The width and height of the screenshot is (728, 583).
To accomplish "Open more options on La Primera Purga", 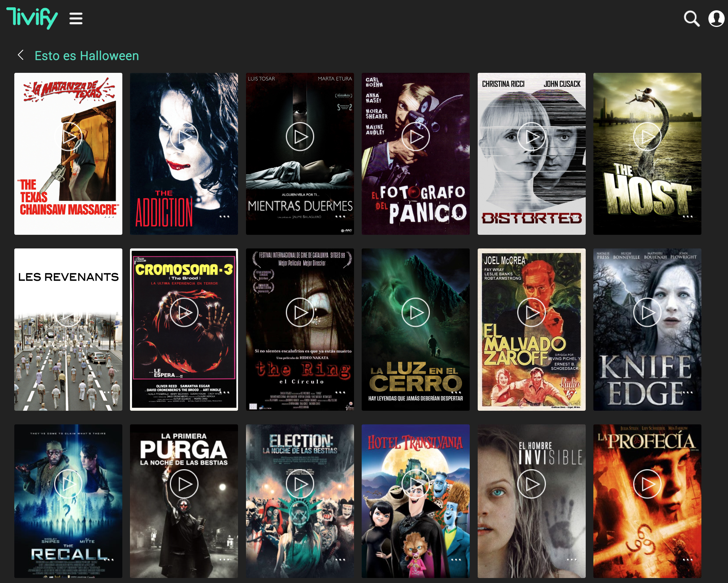I will coord(224,560).
